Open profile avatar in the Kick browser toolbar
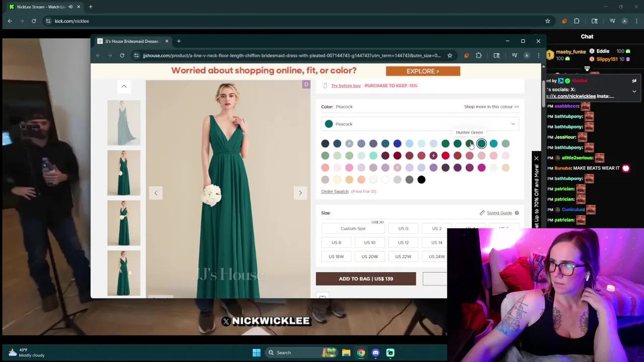644x362 pixels. 624,21
